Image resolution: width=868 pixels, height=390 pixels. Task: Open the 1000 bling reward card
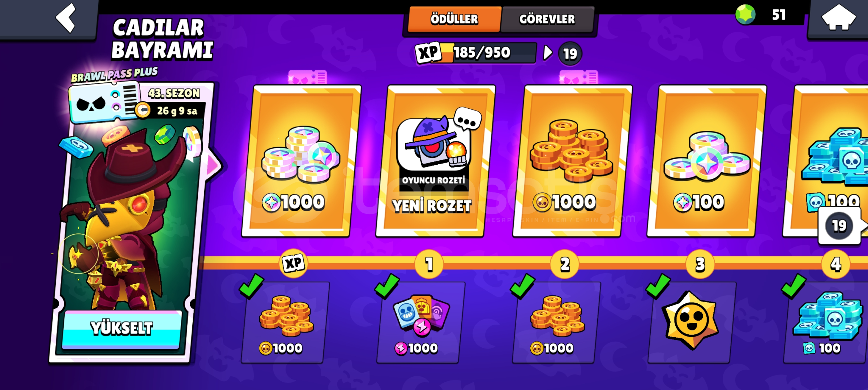pos(301,161)
